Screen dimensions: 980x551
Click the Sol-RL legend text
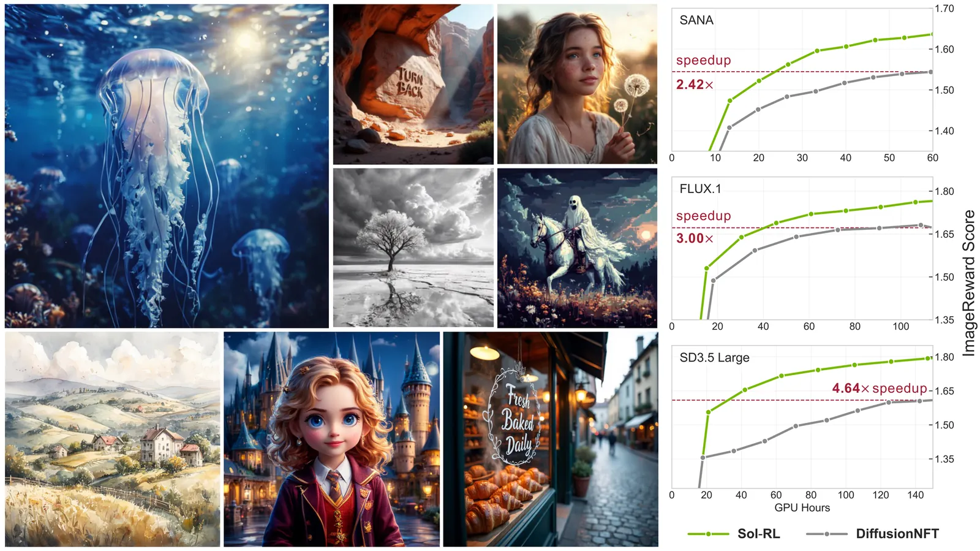click(x=758, y=534)
